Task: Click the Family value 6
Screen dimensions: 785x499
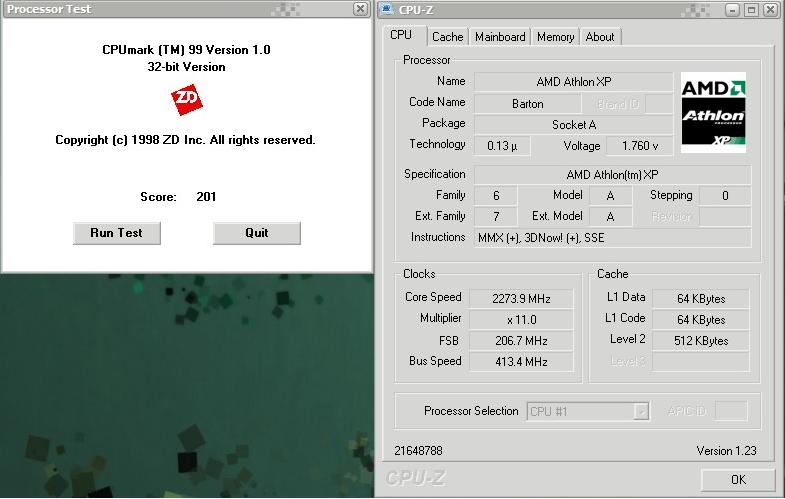Action: point(496,196)
